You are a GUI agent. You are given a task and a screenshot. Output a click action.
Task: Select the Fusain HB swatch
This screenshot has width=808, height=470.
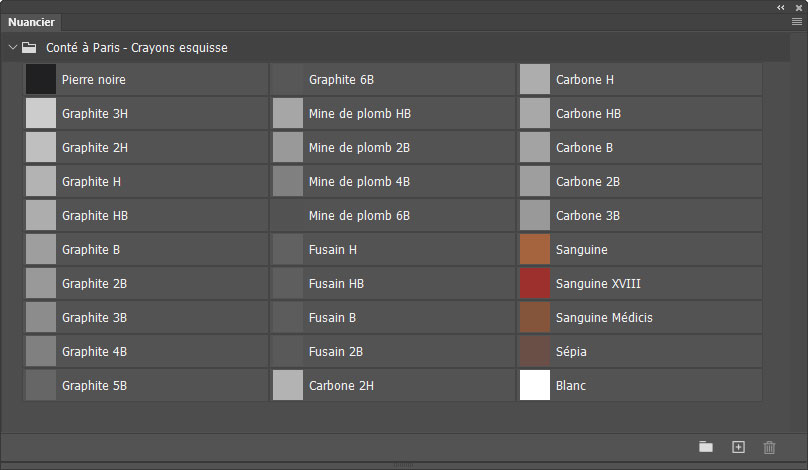[x=288, y=283]
